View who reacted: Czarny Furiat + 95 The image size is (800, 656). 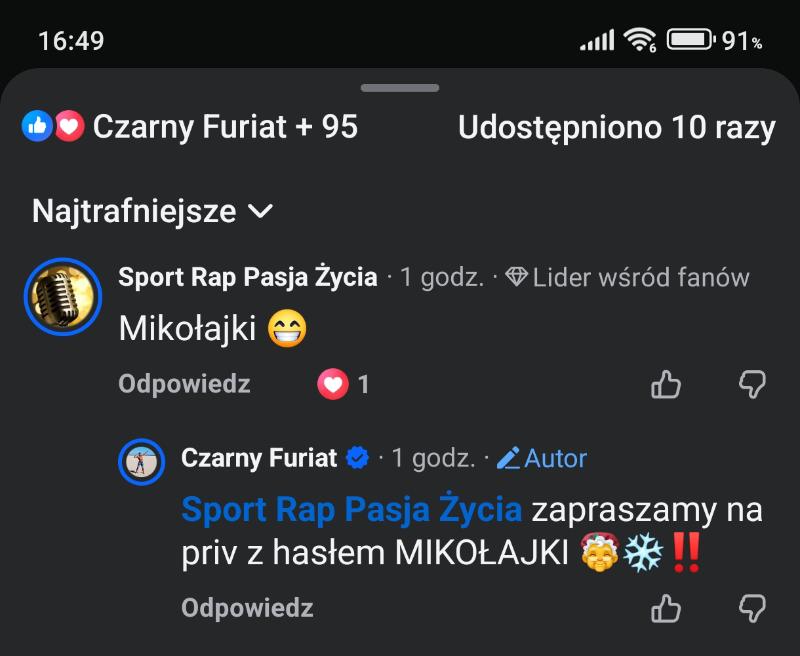click(x=225, y=127)
